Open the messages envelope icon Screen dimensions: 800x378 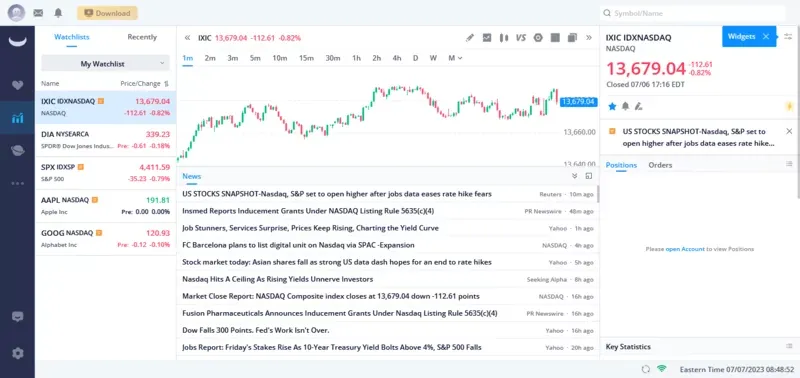[x=38, y=13]
